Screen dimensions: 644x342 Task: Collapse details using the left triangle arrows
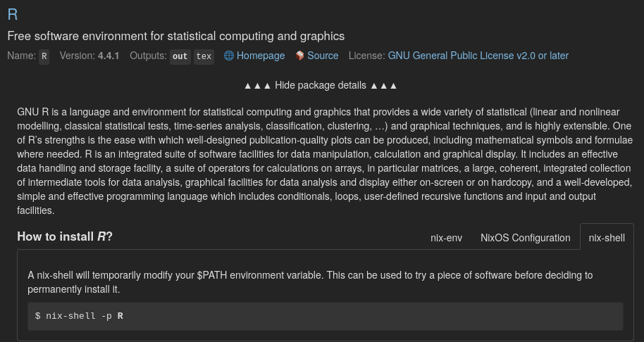click(x=257, y=85)
